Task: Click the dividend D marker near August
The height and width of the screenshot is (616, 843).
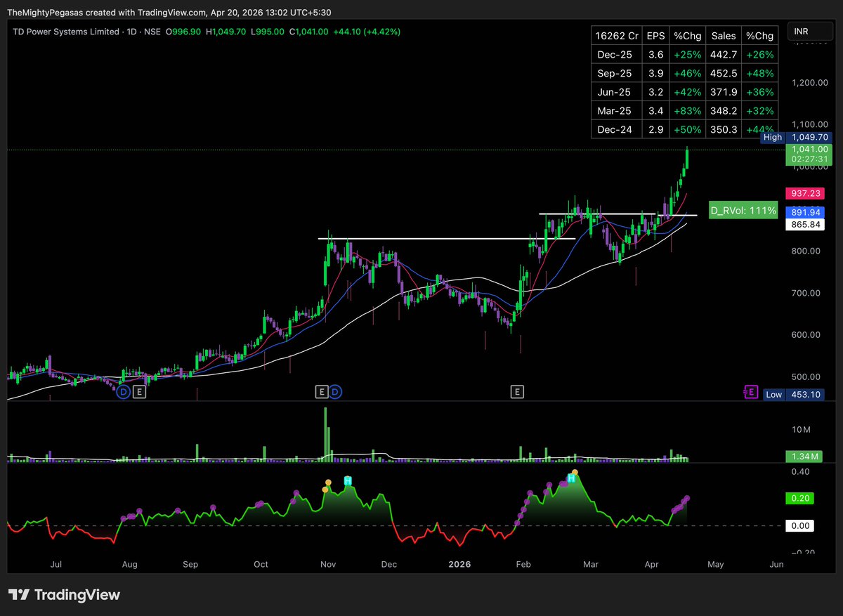Action: click(124, 391)
